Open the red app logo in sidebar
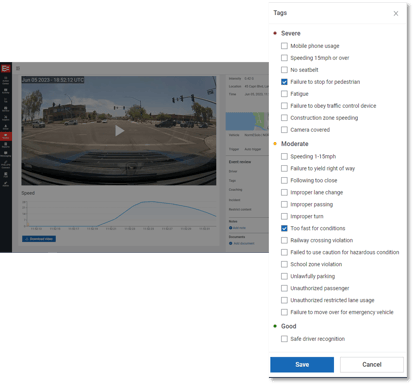 click(6, 69)
